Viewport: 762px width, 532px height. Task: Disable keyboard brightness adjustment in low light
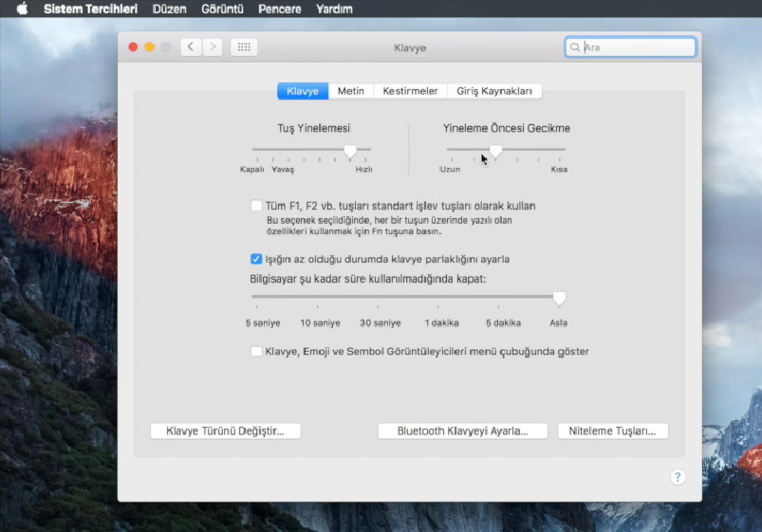point(256,259)
